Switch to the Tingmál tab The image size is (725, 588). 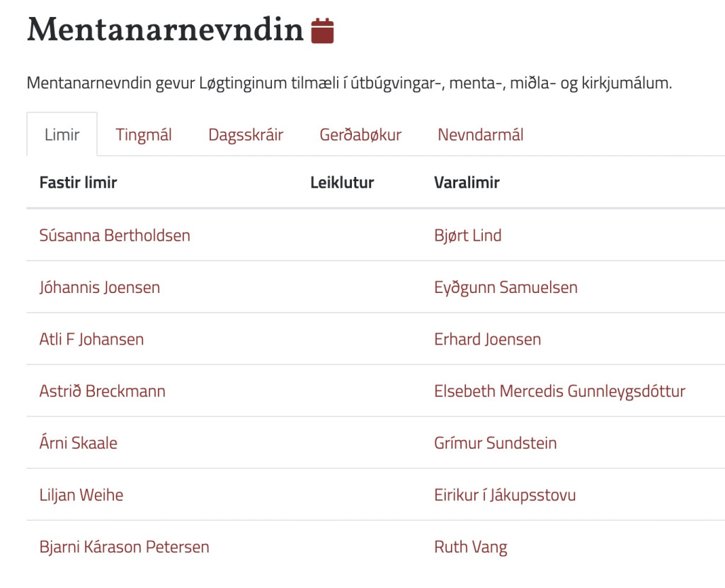point(144,134)
